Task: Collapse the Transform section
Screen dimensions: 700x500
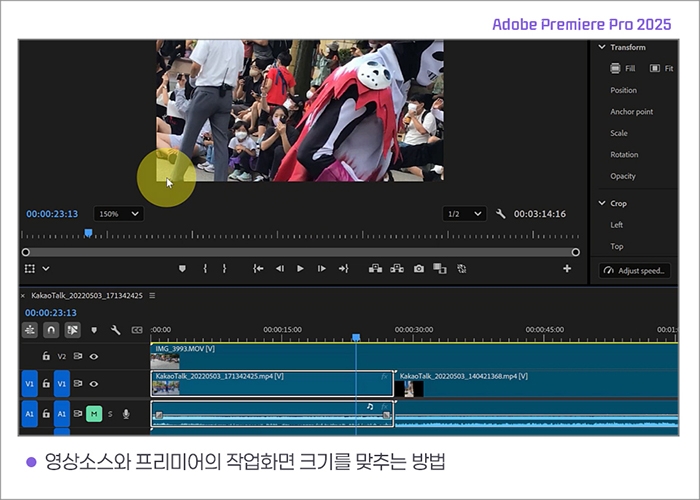Action: (602, 47)
